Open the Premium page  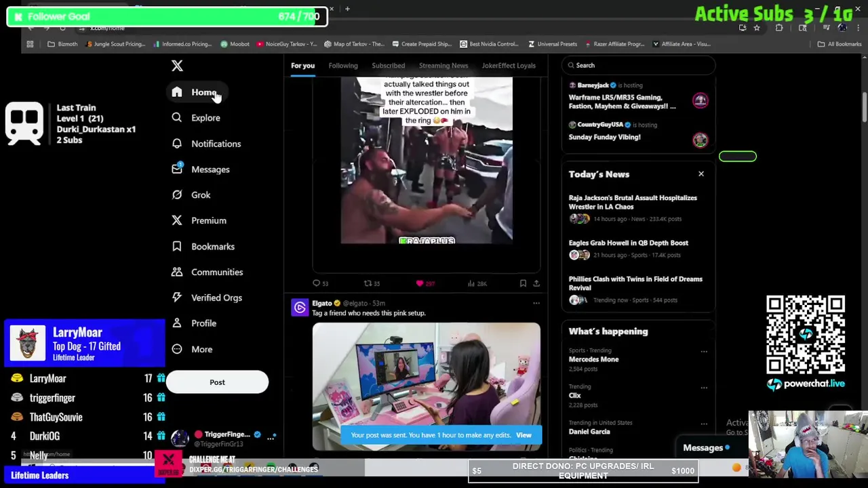pos(199,221)
